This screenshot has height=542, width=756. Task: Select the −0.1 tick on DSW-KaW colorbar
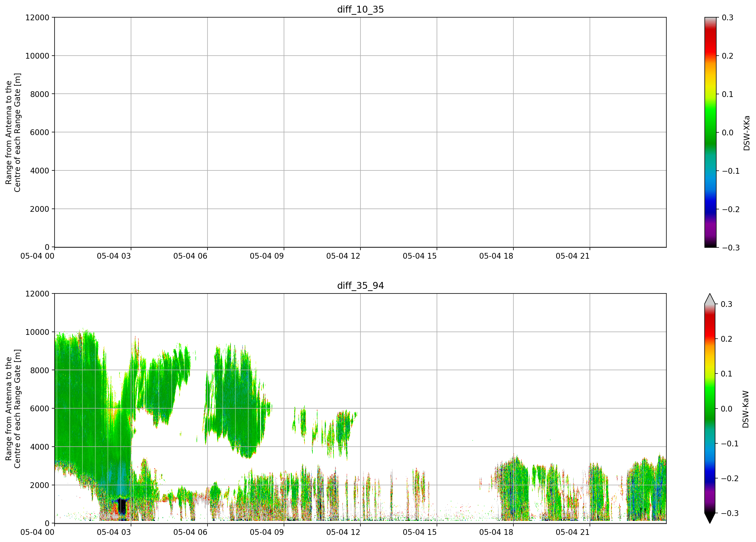coord(730,444)
